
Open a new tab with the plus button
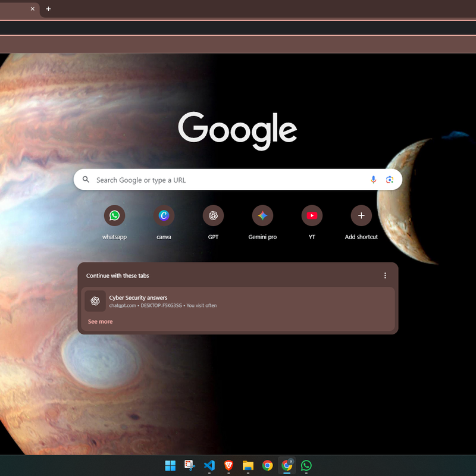48,9
